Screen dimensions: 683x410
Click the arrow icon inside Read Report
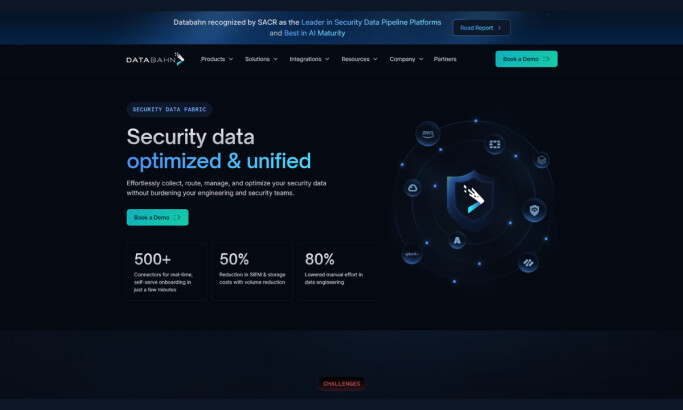coord(499,27)
